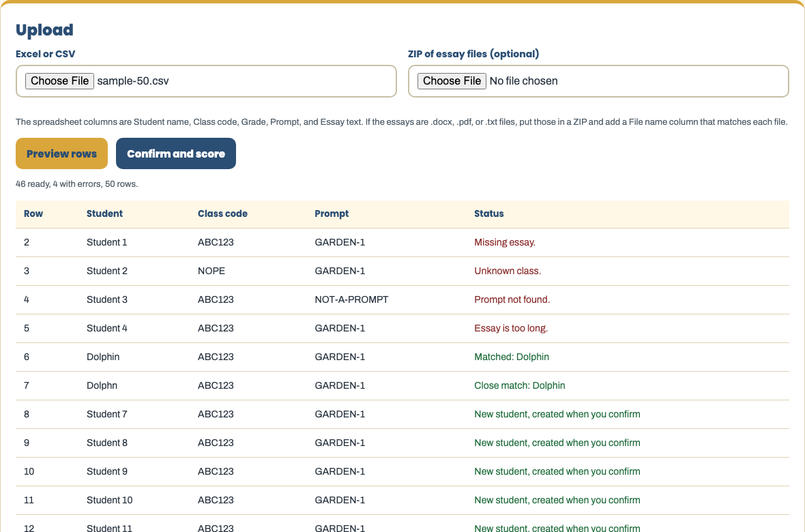This screenshot has height=532, width=805.
Task: Click the Student 8 name cell
Action: point(107,443)
